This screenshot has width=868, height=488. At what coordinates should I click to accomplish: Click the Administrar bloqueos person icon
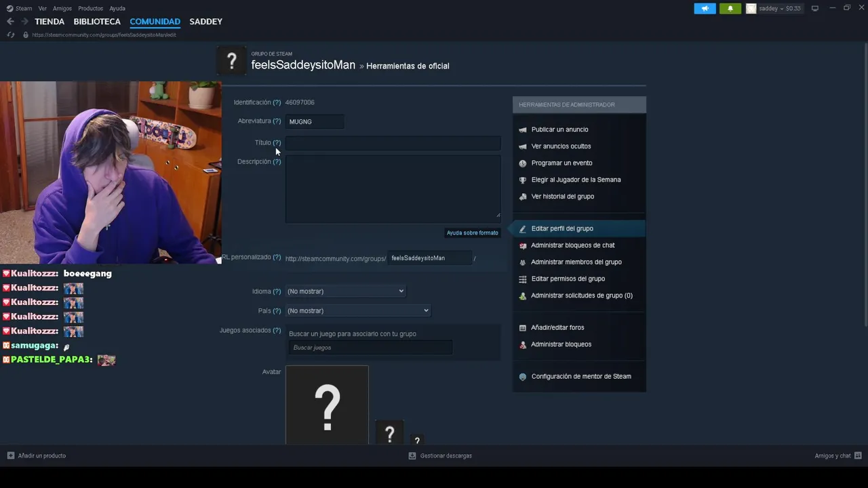click(522, 344)
